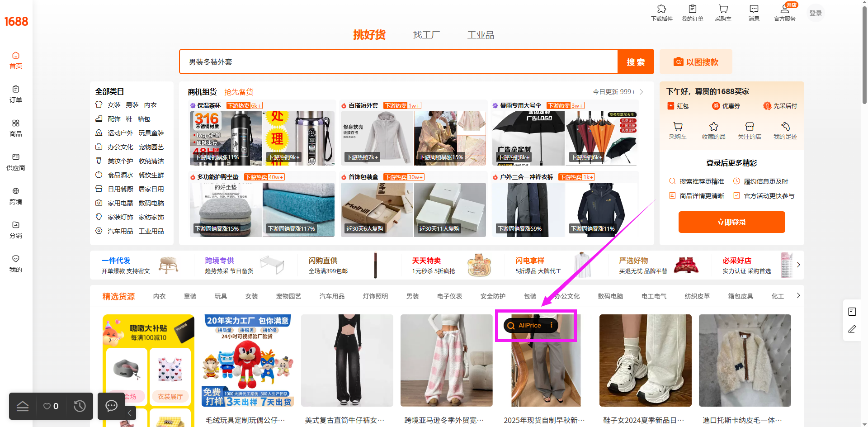This screenshot has height=427, width=868.
Task: Open 我的订单 orders icon in header
Action: (x=693, y=13)
